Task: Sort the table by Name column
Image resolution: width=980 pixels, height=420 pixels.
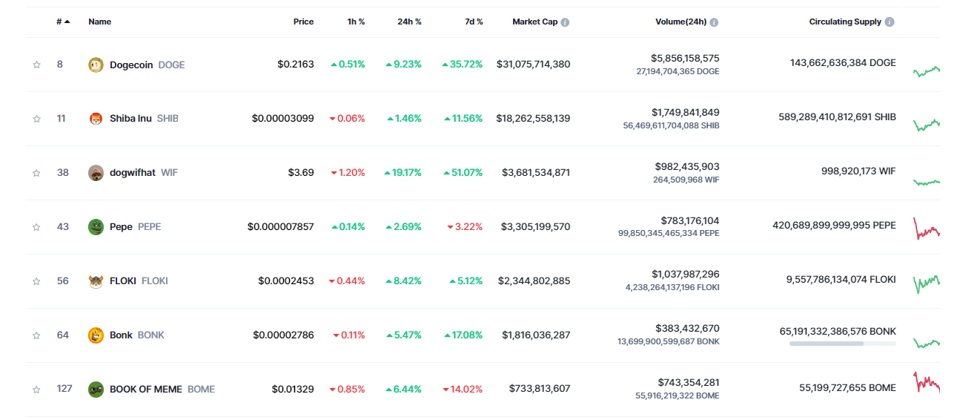Action: coord(99,22)
